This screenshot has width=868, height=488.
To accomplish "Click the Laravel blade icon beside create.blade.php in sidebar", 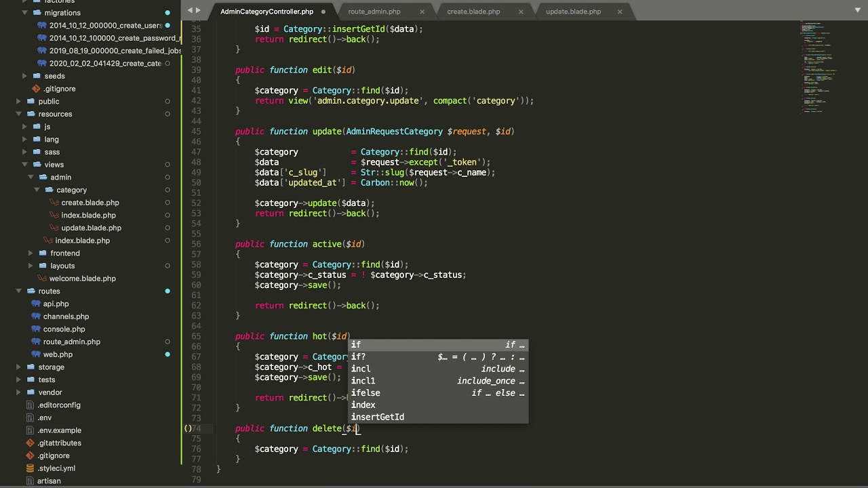I will 55,203.
